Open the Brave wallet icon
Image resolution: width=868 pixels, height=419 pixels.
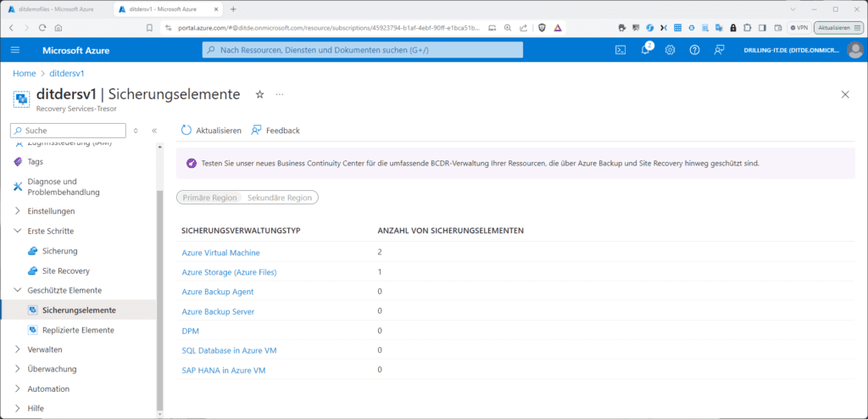(777, 28)
